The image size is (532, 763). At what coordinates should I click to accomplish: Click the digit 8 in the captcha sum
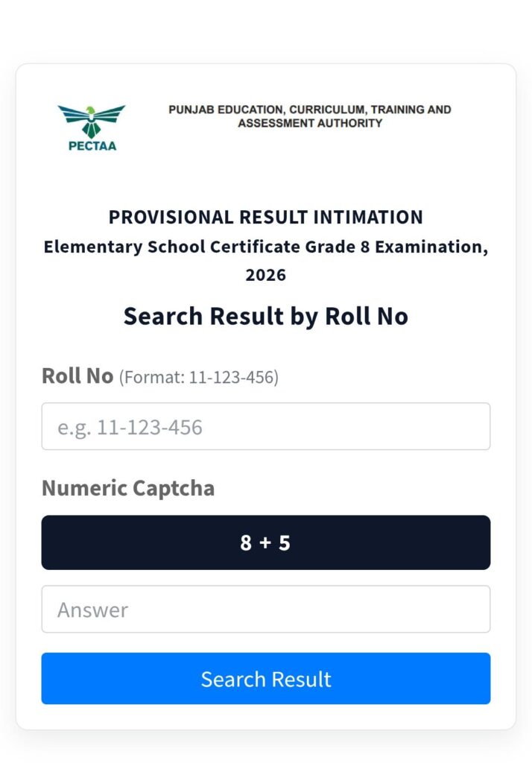[x=246, y=543]
